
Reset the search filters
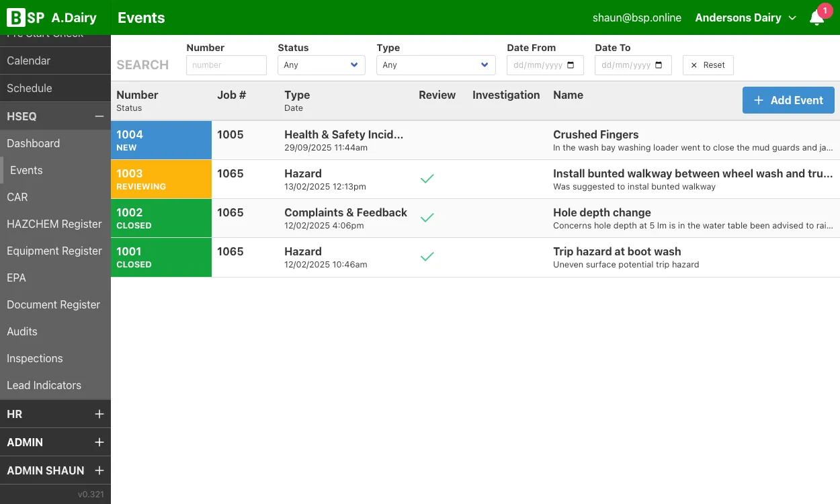point(708,65)
